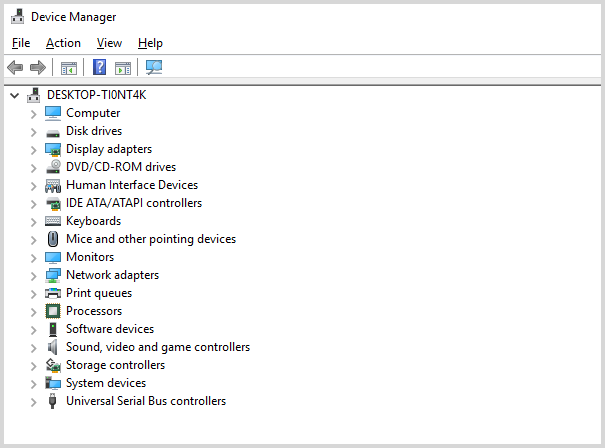
Task: Click the USB plug icon for Universal Serial Bus
Action: (x=53, y=401)
